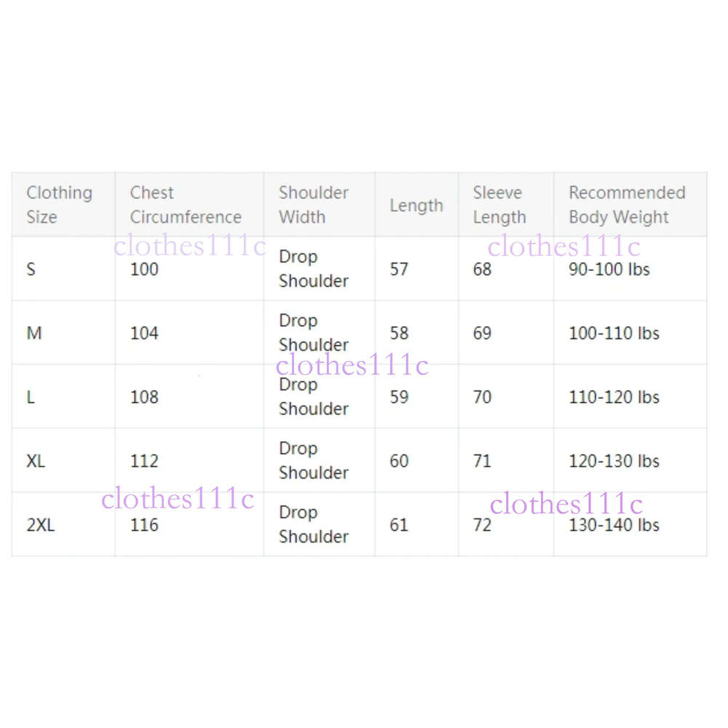The width and height of the screenshot is (728, 728).
Task: Click the 110-120 lbs weight cell
Action: tap(614, 397)
